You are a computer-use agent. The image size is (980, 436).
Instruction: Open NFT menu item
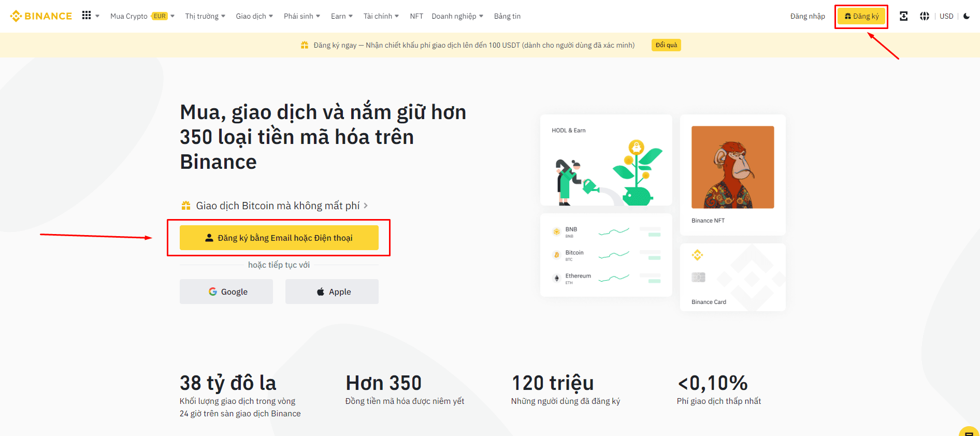[x=416, y=16]
